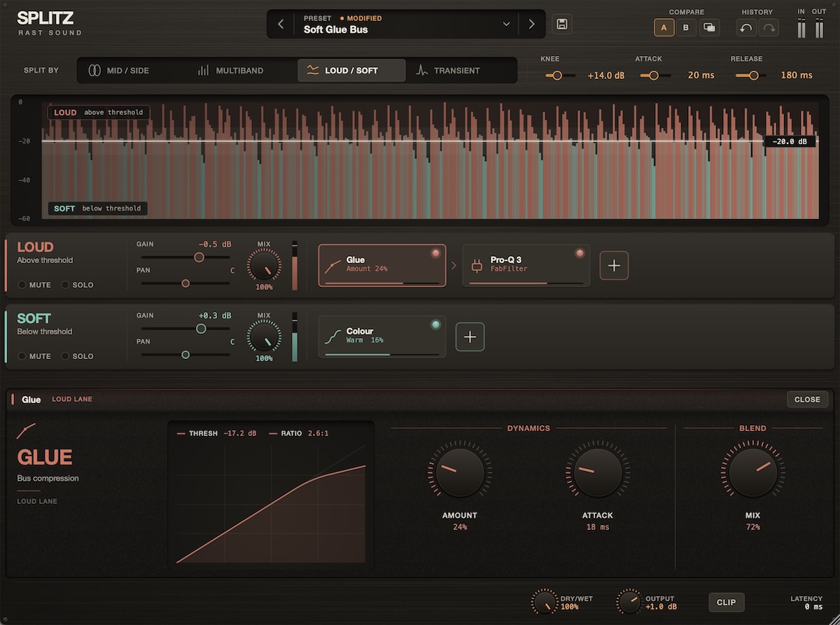Select compare slot B
This screenshot has width=840, height=625.
[686, 27]
